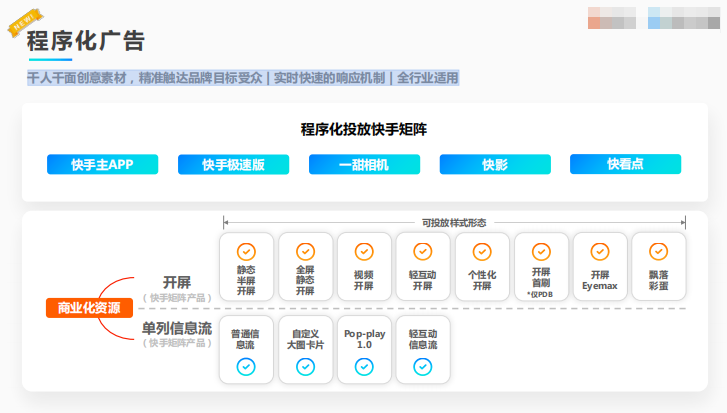727x413 pixels.
Task: Click the 单列信息流 category heading
Action: 177,328
